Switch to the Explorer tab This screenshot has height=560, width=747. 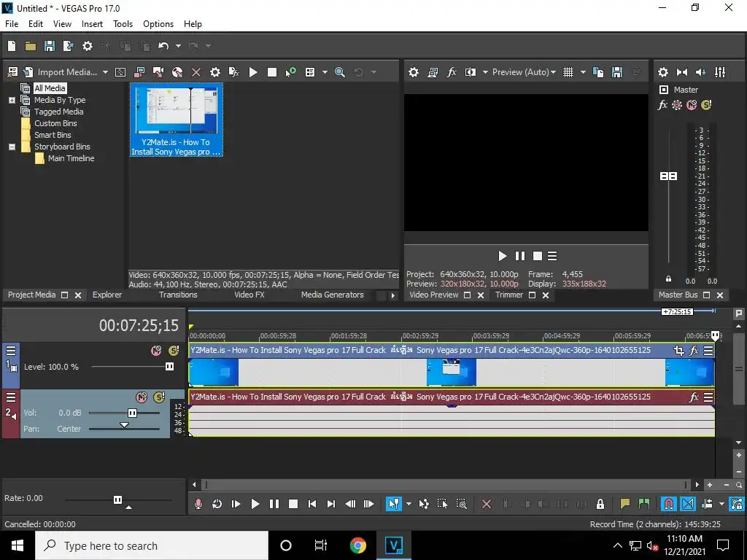[107, 295]
